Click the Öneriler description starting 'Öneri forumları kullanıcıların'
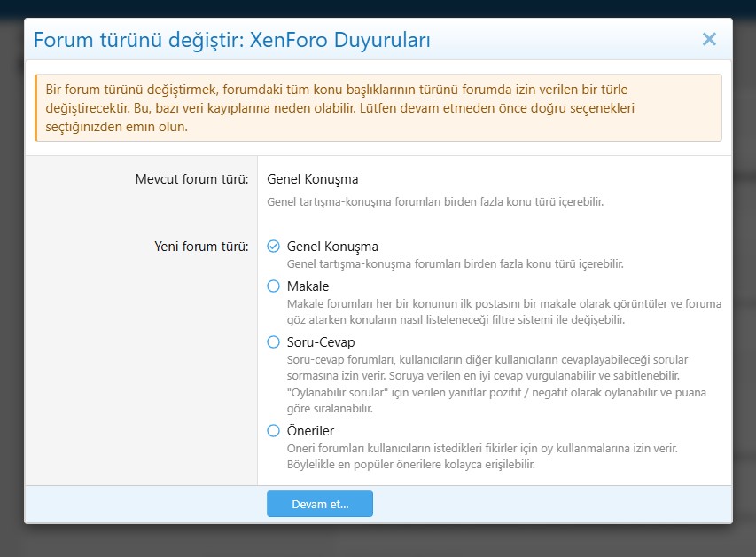Screen dimensions: 756x557 pyautogui.click(x=482, y=456)
